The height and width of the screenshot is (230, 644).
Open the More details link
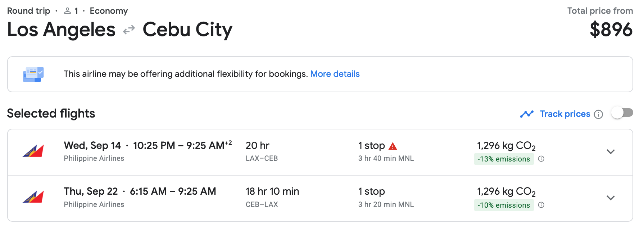335,74
